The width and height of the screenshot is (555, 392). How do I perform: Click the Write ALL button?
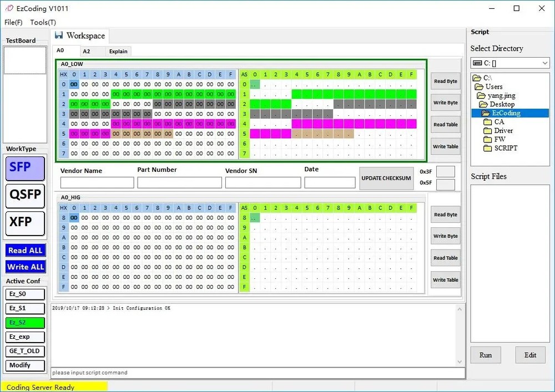pyautogui.click(x=25, y=267)
